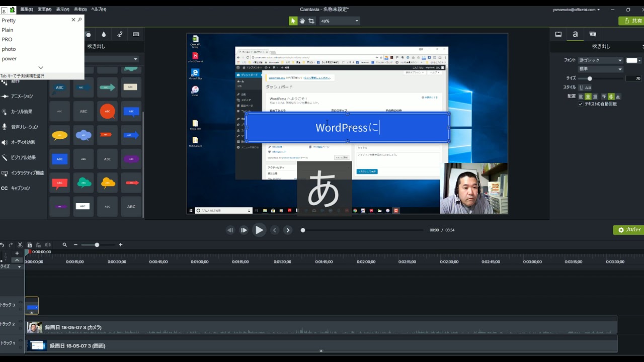The height and width of the screenshot is (362, 644).
Task: Choose the yellow oval speech bubble callout
Action: [60, 135]
